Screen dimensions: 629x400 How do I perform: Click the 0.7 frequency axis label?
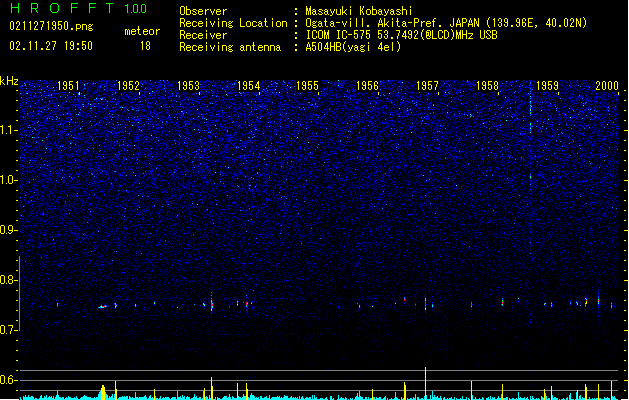pos(9,330)
